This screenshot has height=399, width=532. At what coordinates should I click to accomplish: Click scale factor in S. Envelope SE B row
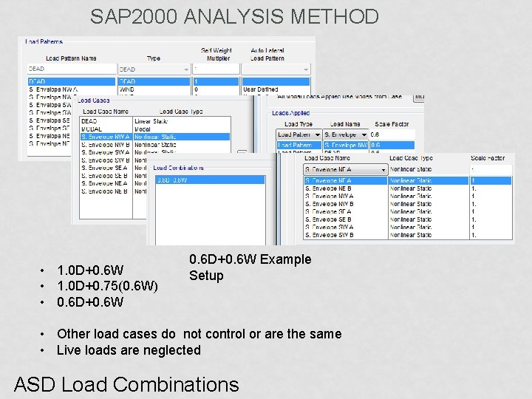click(x=474, y=219)
